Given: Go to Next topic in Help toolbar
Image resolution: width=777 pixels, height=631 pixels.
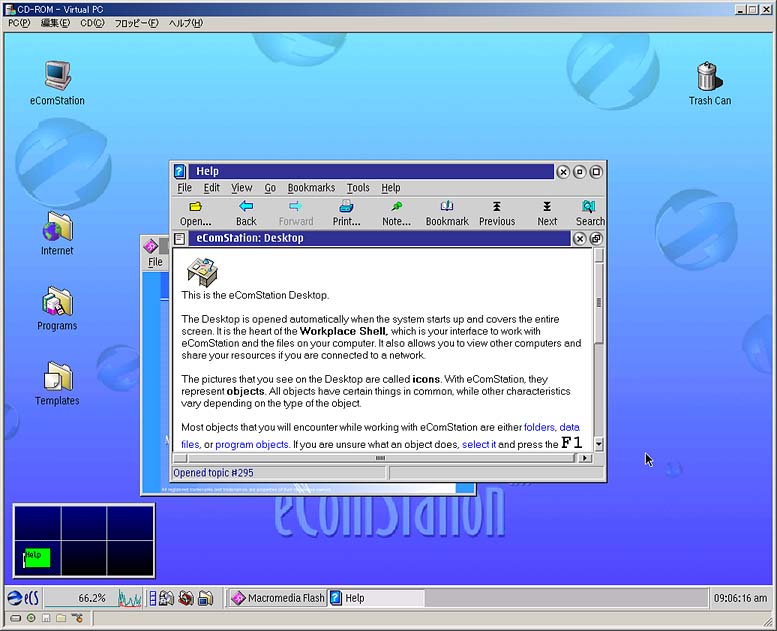Looking at the screenshot, I should tap(547, 214).
